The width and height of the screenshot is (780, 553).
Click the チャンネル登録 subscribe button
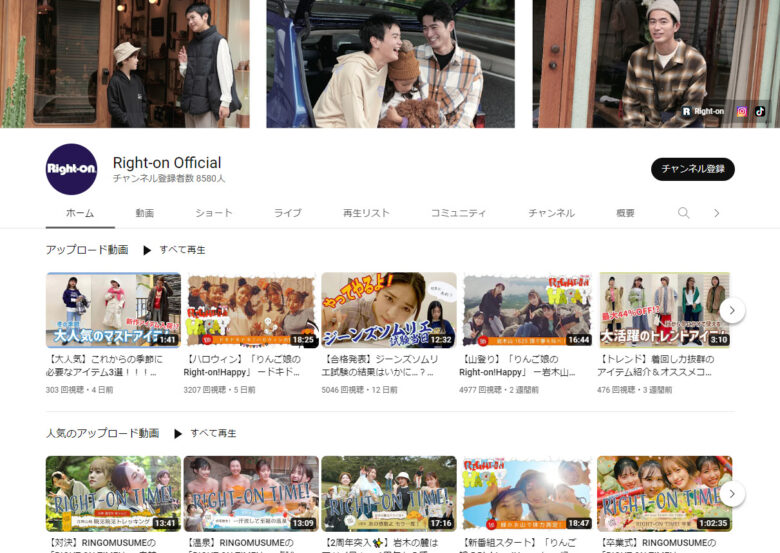click(x=692, y=169)
